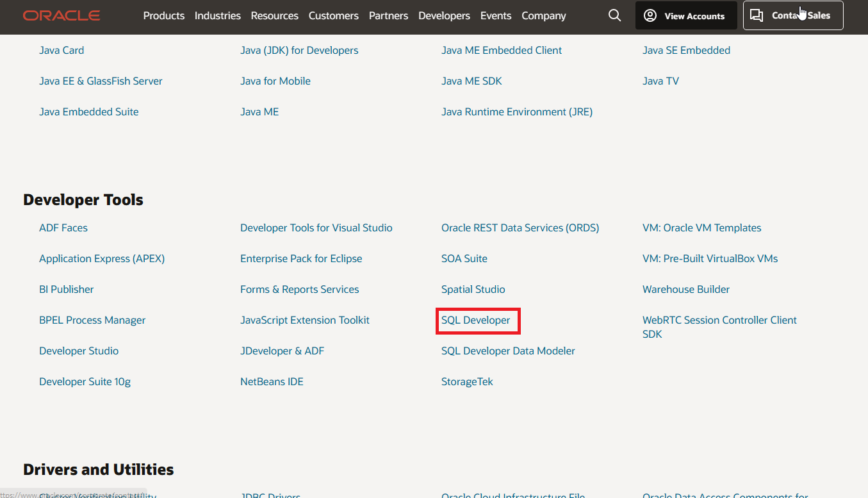Open the Events menu
Viewport: 868px width, 498px height.
tap(496, 15)
